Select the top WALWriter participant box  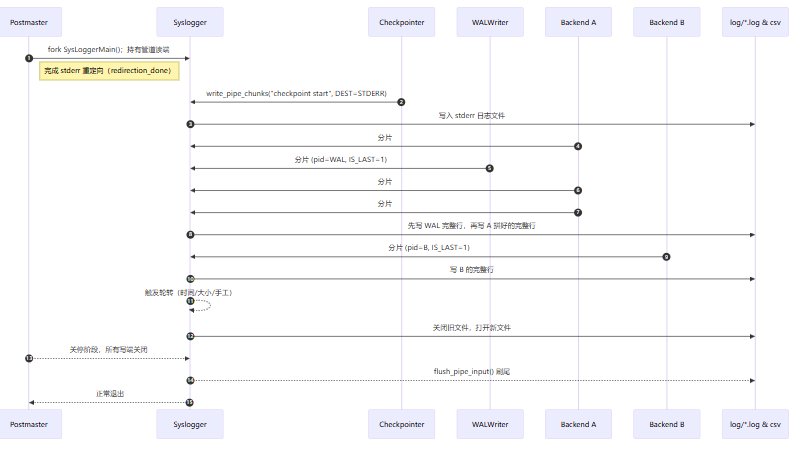point(490,22)
